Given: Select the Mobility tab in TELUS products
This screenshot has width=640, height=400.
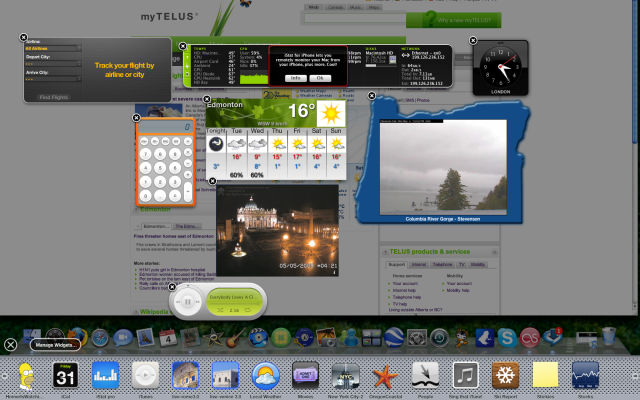Looking at the screenshot, I should click(x=478, y=264).
